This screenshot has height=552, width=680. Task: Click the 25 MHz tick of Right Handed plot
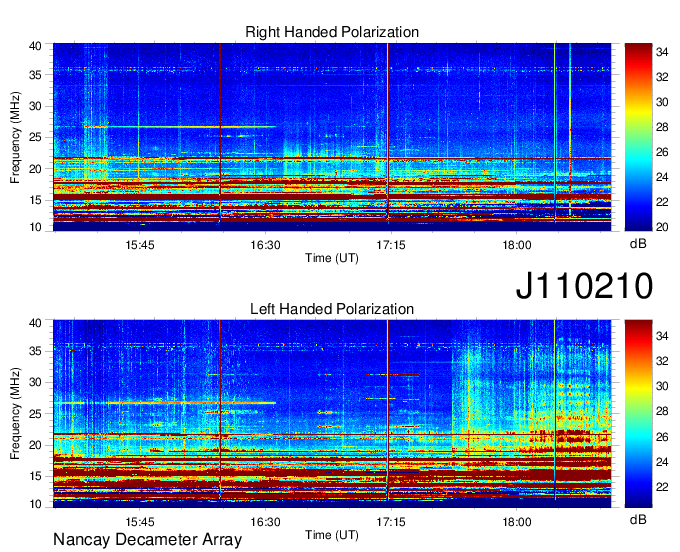[36, 137]
